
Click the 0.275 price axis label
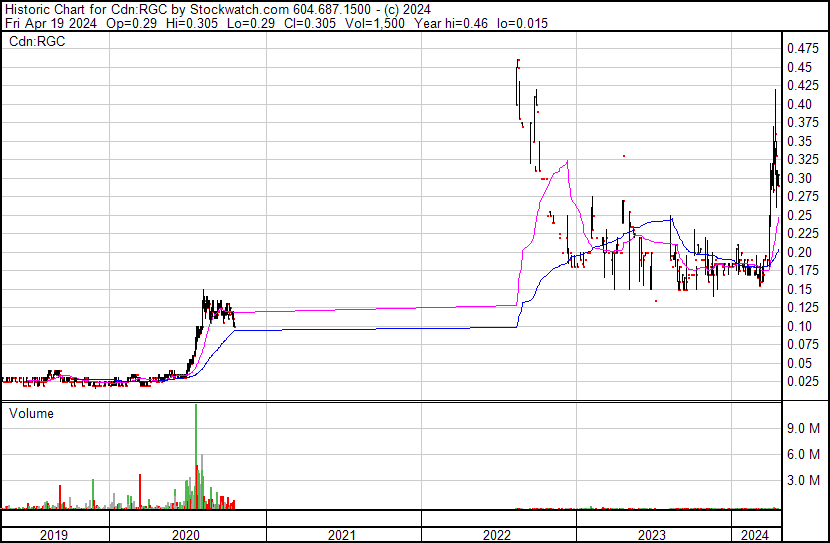coord(803,197)
